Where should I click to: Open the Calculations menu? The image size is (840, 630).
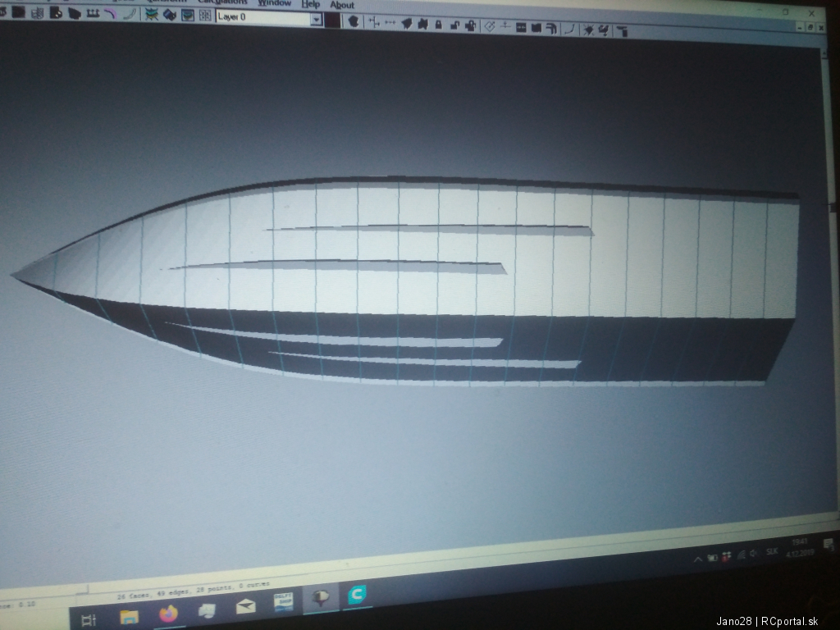pyautogui.click(x=222, y=2)
